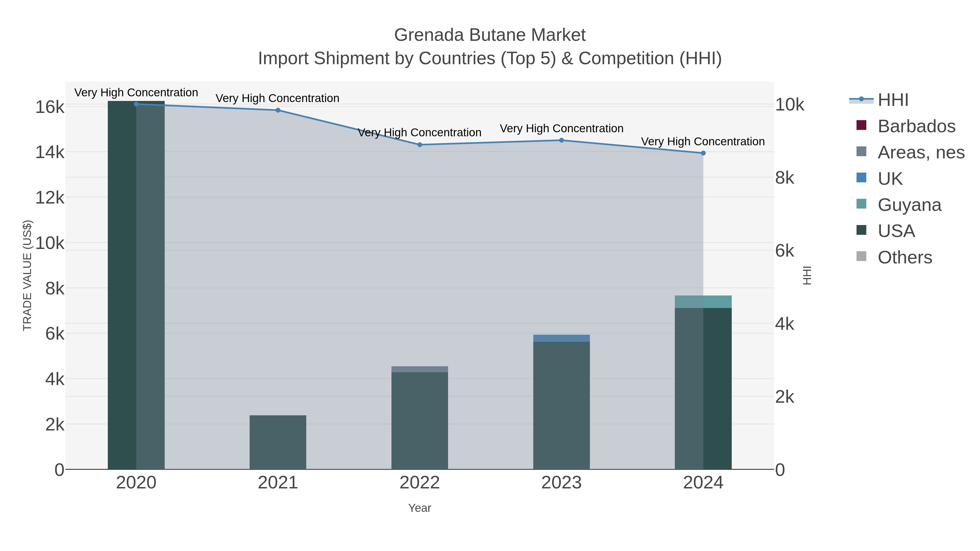Click the 14k left axis tick
Screen dimensions: 980x551
coord(50,152)
